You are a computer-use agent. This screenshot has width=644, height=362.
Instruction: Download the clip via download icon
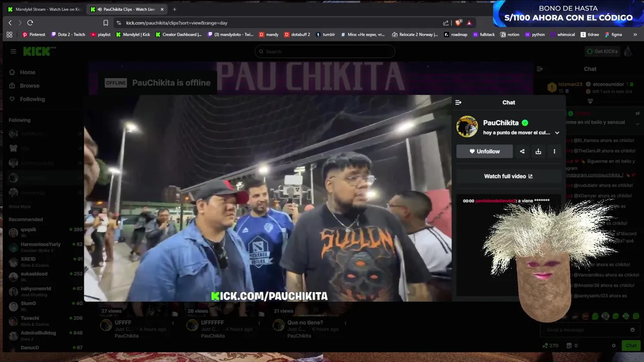pos(538,151)
